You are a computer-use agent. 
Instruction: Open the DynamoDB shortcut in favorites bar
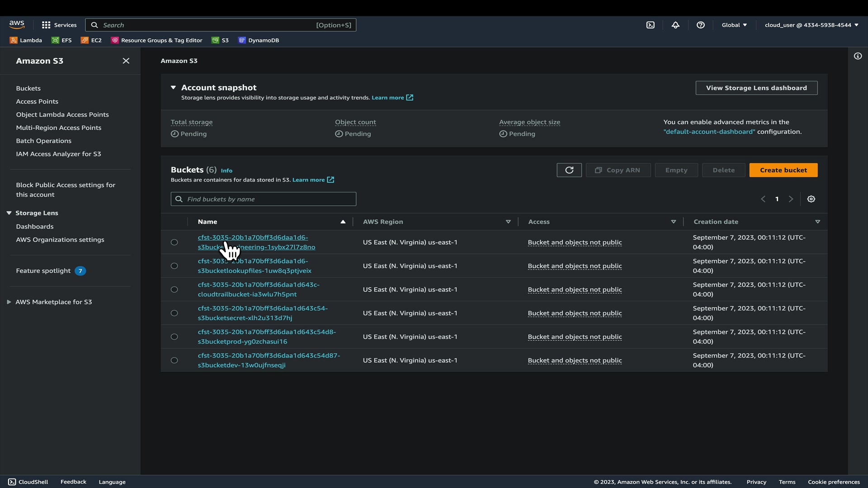click(259, 40)
